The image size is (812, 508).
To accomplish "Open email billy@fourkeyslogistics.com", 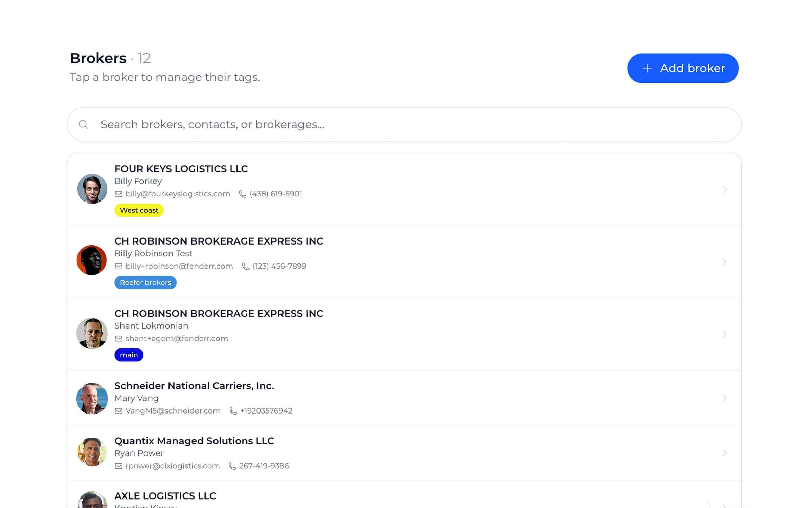I will (178, 194).
